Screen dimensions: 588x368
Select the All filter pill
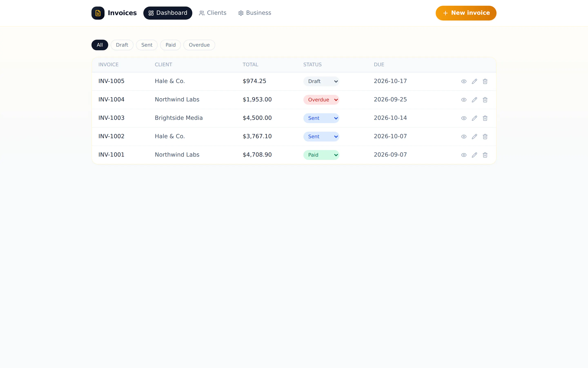pos(100,45)
